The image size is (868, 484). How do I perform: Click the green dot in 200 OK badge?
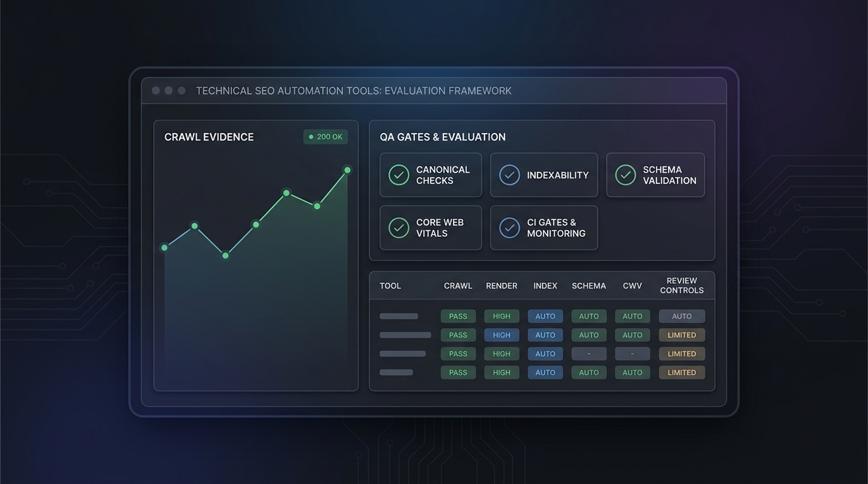coord(311,137)
